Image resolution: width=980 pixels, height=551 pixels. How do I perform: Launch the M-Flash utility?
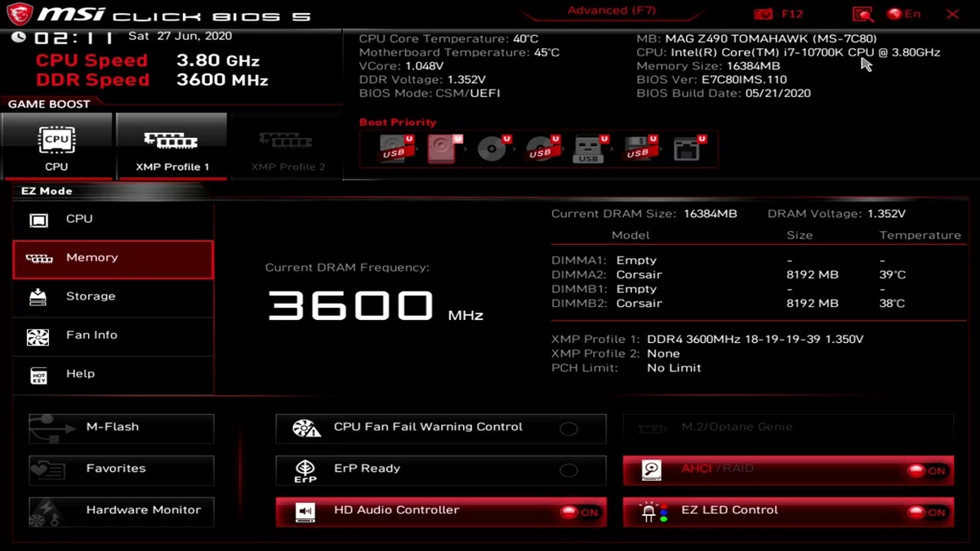pos(121,428)
